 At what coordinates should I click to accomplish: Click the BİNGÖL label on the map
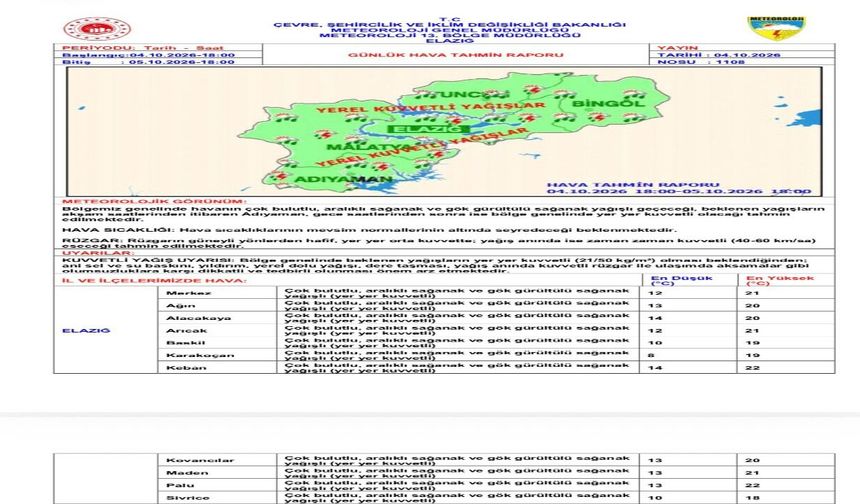[x=609, y=103]
